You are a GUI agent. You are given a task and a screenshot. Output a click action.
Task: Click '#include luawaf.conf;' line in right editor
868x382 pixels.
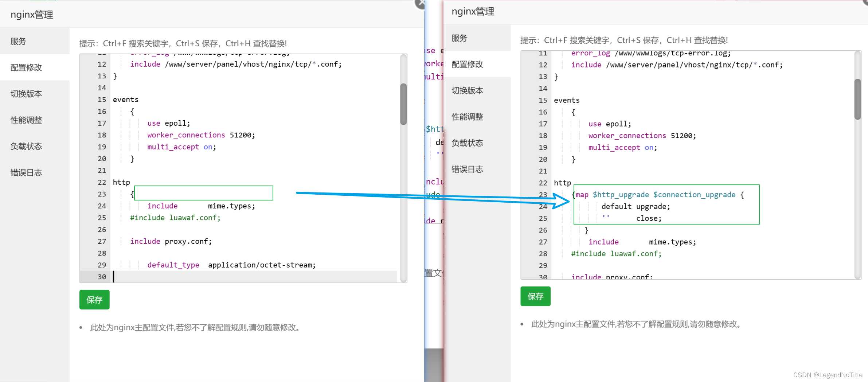(x=616, y=254)
